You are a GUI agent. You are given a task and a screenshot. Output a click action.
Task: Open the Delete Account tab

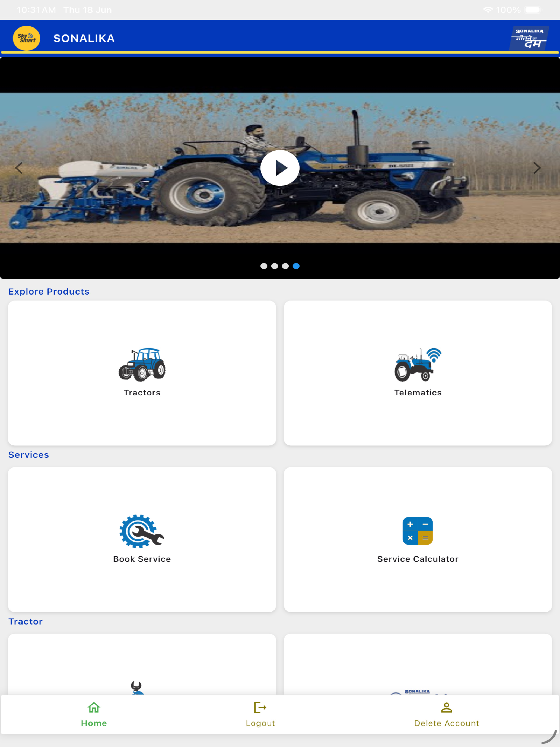[447, 715]
